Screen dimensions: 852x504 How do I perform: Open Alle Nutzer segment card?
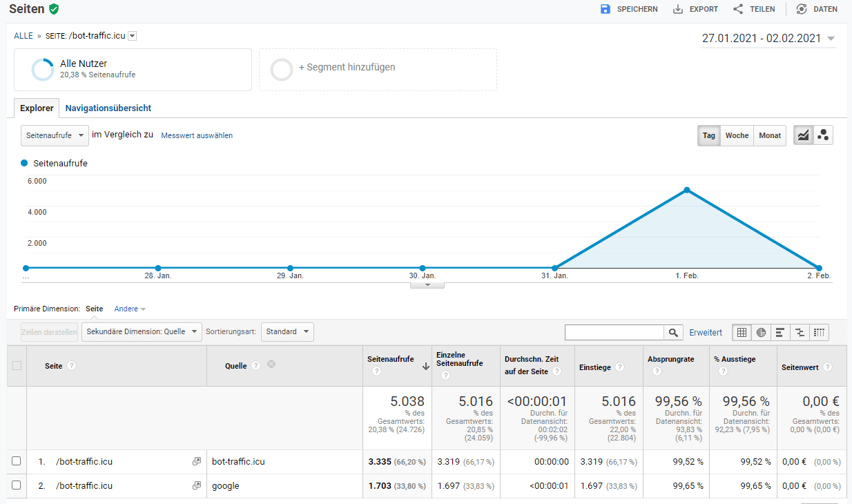pos(133,70)
